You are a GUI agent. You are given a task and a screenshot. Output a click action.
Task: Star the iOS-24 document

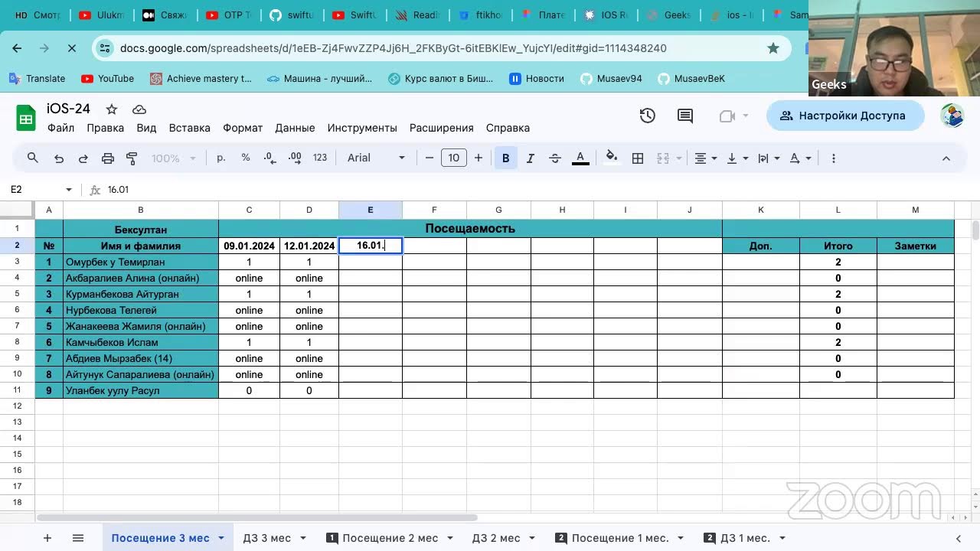point(112,109)
